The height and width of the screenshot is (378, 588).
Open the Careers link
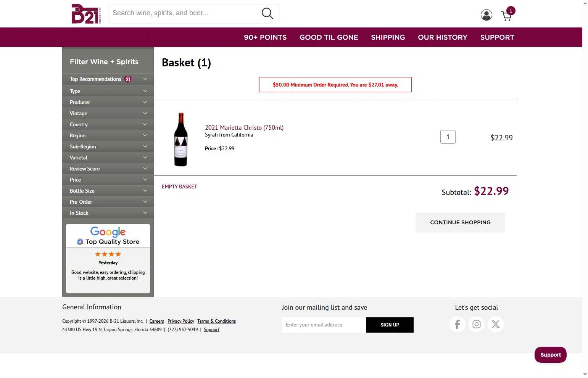coord(156,321)
